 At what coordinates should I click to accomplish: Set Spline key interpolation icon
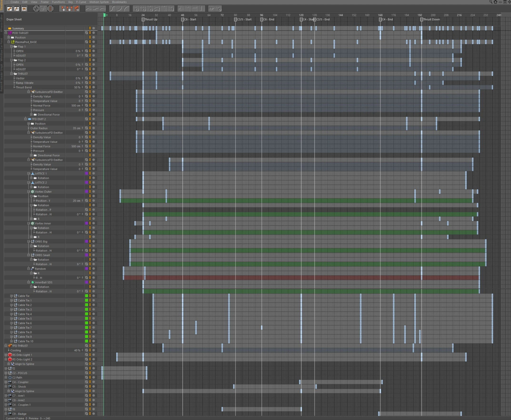pos(103,9)
